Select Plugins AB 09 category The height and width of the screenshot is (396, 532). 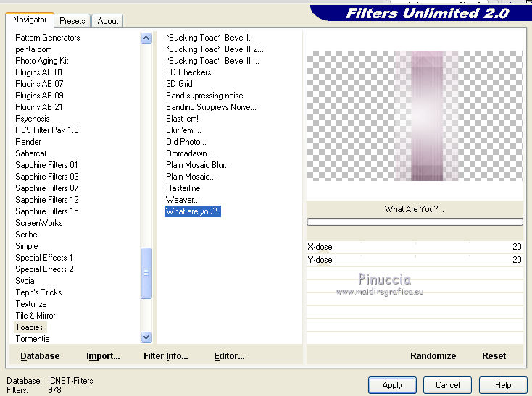pos(39,96)
